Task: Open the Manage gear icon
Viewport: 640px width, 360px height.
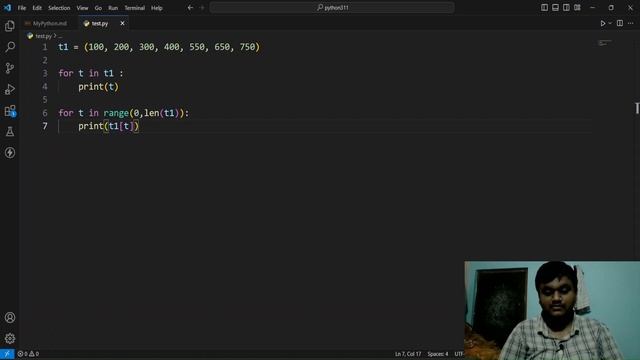Action: click(10, 338)
